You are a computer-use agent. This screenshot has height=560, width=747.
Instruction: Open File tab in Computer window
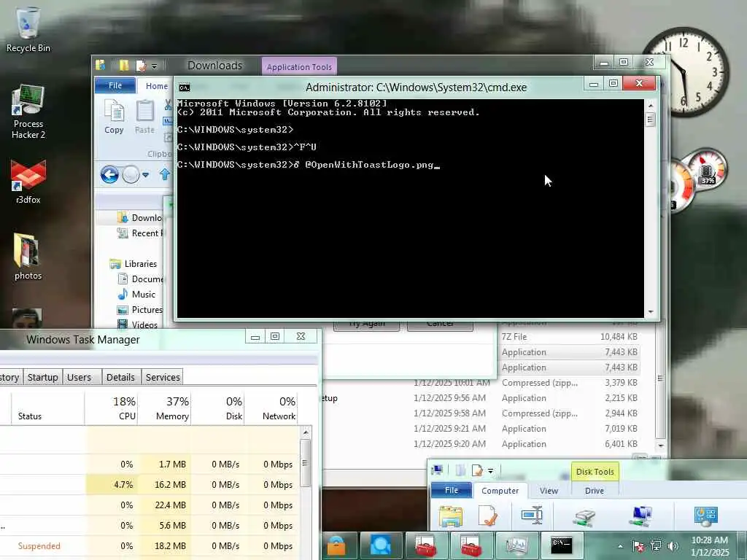pyautogui.click(x=451, y=490)
